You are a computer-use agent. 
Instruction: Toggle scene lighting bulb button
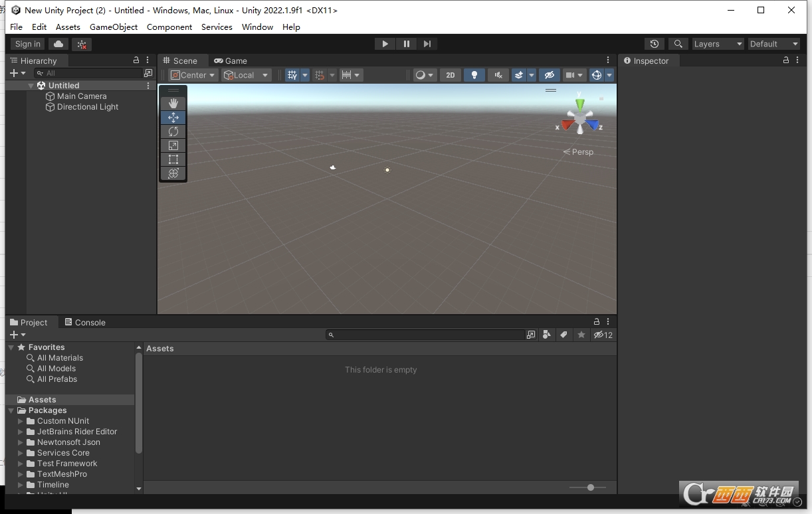[x=474, y=75]
